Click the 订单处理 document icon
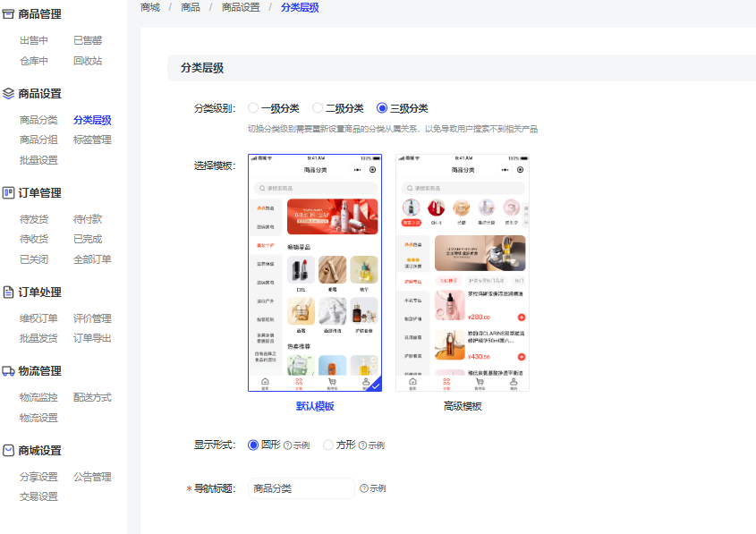The image size is (756, 534). [9, 292]
